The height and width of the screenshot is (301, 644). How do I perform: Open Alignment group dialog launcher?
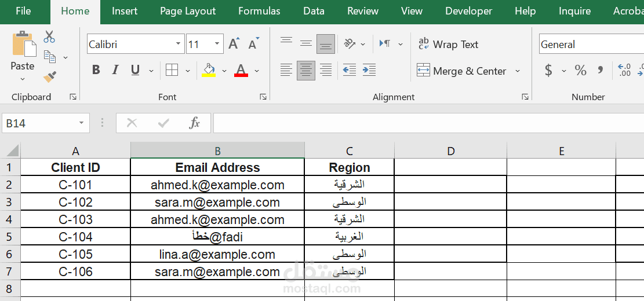coord(525,97)
